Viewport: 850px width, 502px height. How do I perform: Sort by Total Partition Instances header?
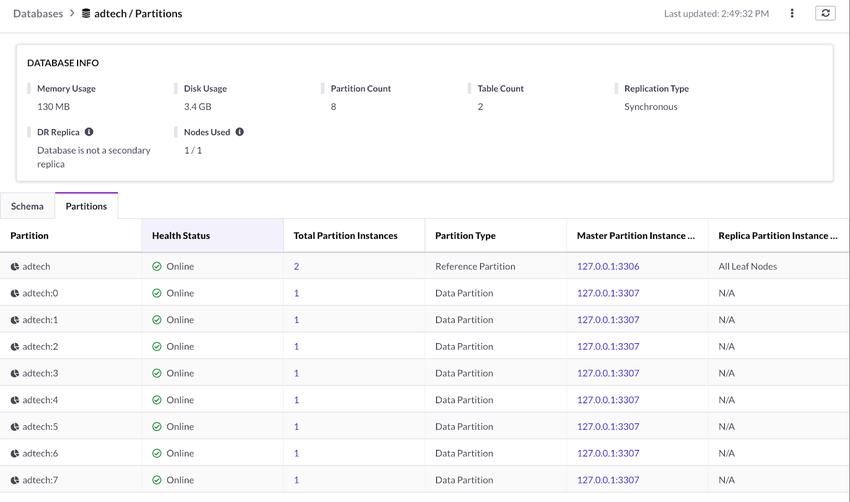345,236
